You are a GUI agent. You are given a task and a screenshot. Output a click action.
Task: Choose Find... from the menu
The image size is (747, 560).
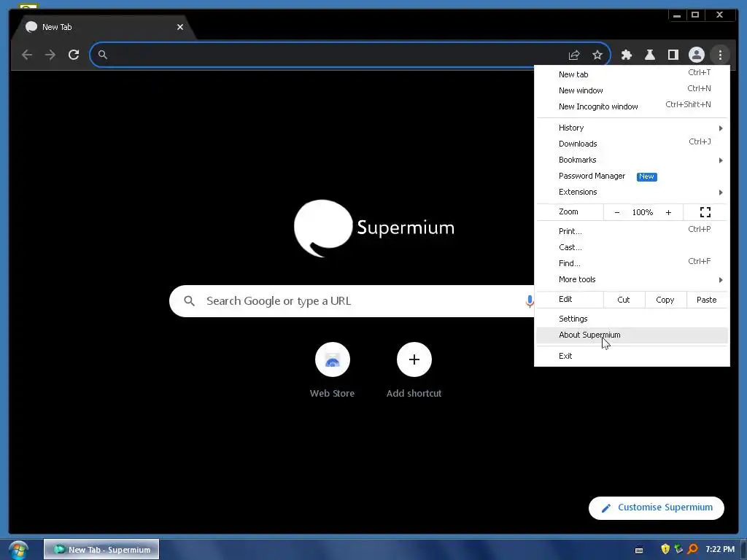point(632,263)
